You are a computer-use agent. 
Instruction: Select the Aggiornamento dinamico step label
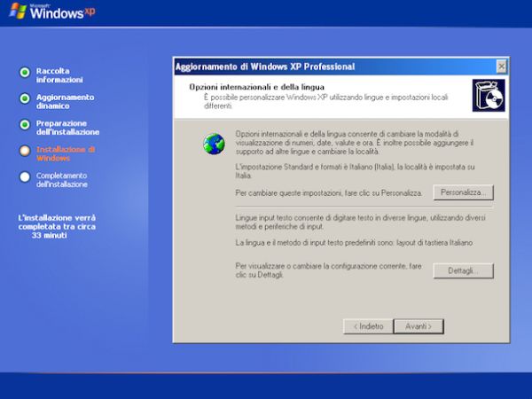tap(65, 101)
